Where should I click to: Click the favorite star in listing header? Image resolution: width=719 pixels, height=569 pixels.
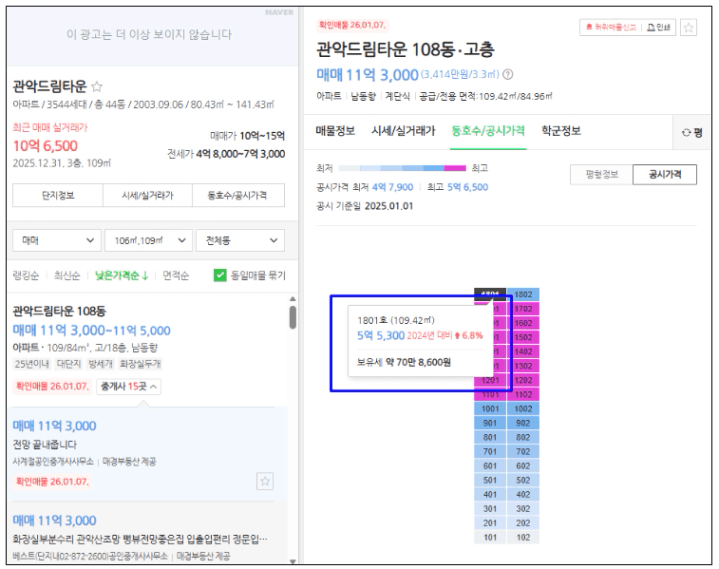689,28
